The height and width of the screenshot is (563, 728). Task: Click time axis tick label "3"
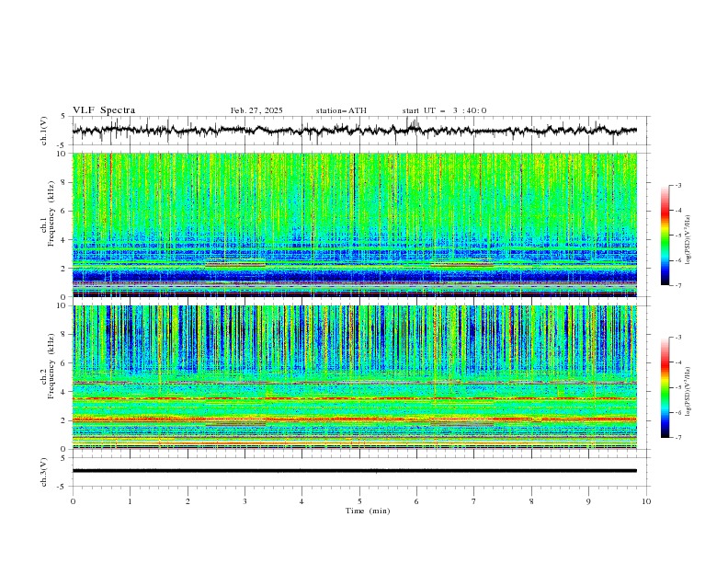click(245, 501)
